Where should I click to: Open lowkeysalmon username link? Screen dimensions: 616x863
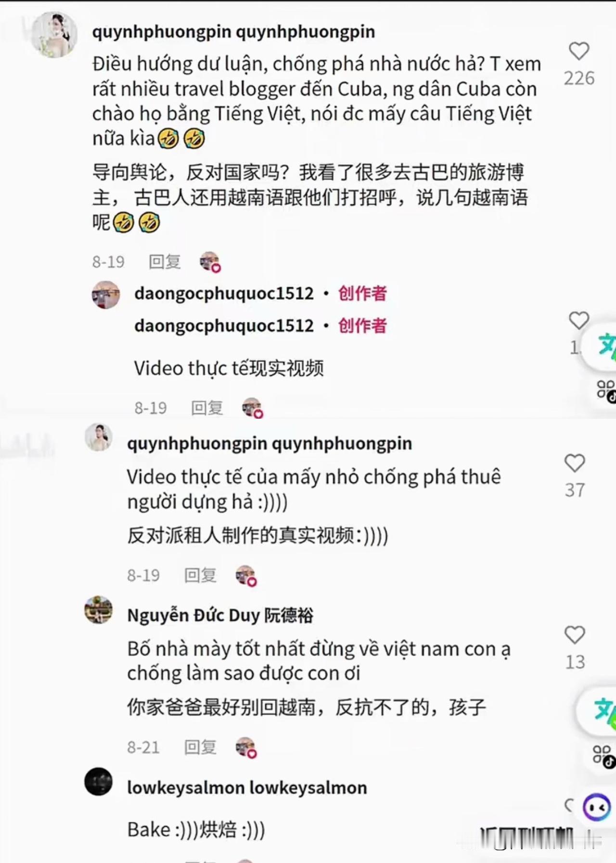tap(247, 788)
